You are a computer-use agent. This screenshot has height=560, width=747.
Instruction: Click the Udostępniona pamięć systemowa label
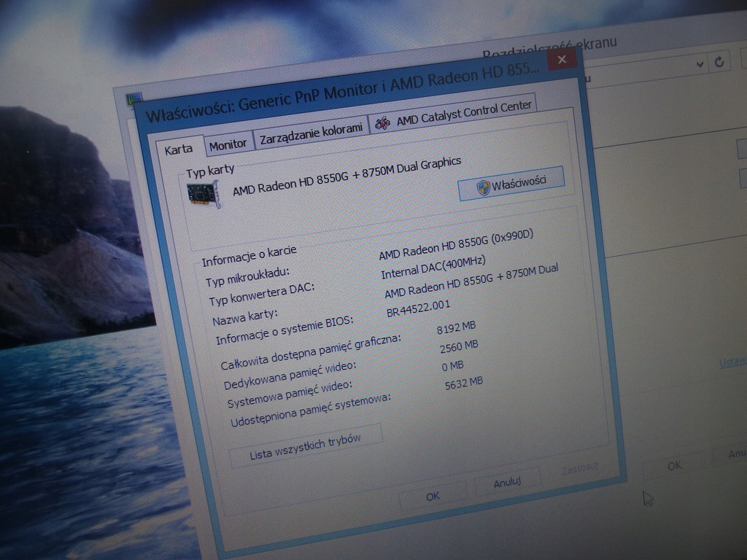click(310, 411)
